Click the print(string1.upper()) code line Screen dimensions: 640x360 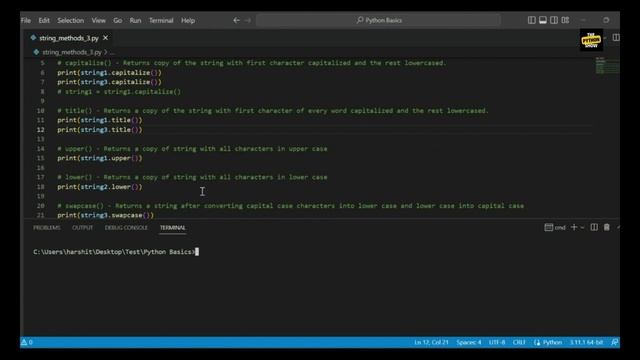[x=100, y=158]
